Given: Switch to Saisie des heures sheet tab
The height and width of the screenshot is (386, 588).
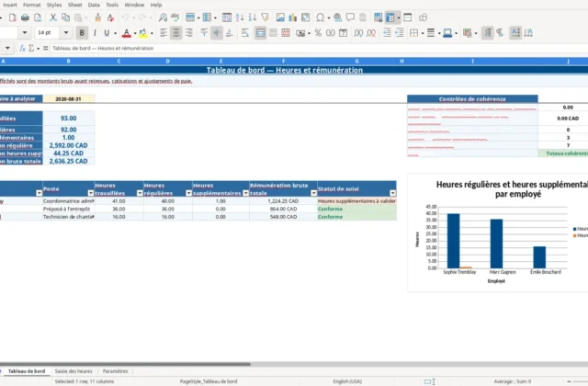Looking at the screenshot, I should pos(73,371).
